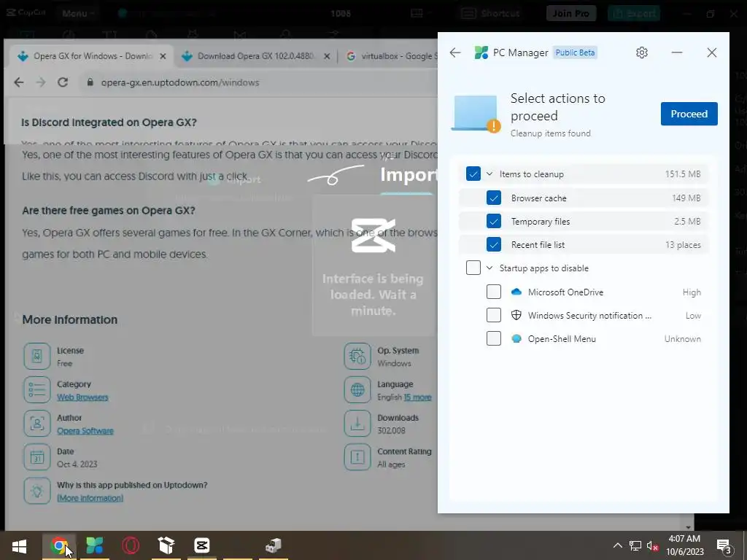Click the Language globe icon
Viewport: 747px width, 560px height.
click(357, 390)
